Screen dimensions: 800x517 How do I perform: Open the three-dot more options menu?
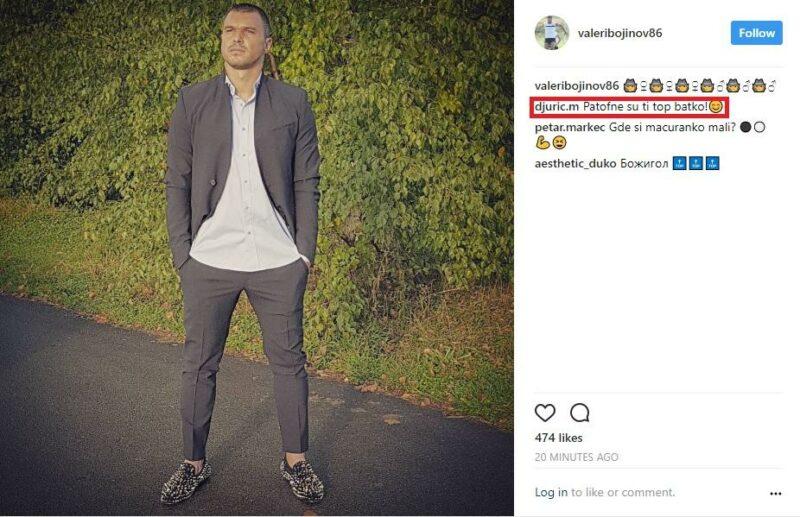tap(775, 493)
